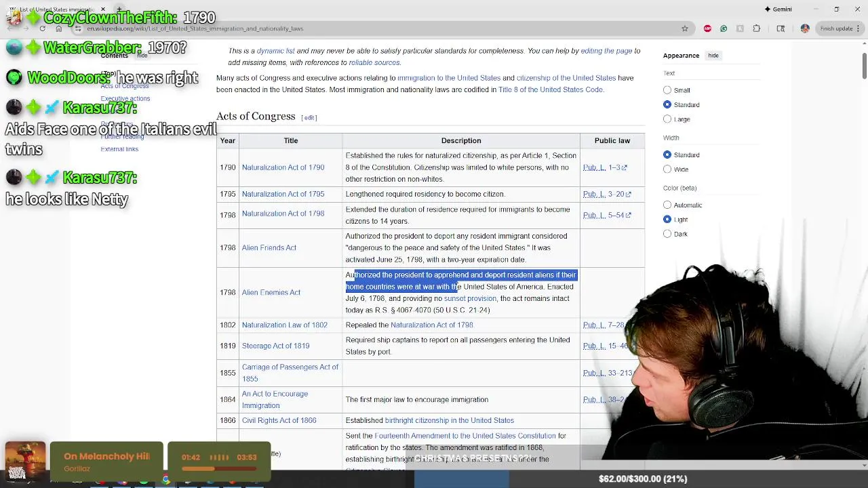Choose Dark color mode
Image resolution: width=868 pixels, height=488 pixels.
point(667,234)
